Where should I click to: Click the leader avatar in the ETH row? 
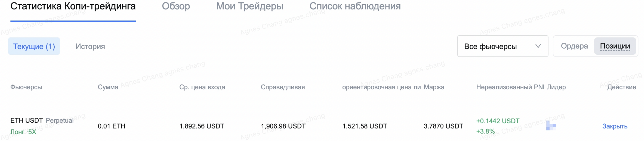point(551,125)
